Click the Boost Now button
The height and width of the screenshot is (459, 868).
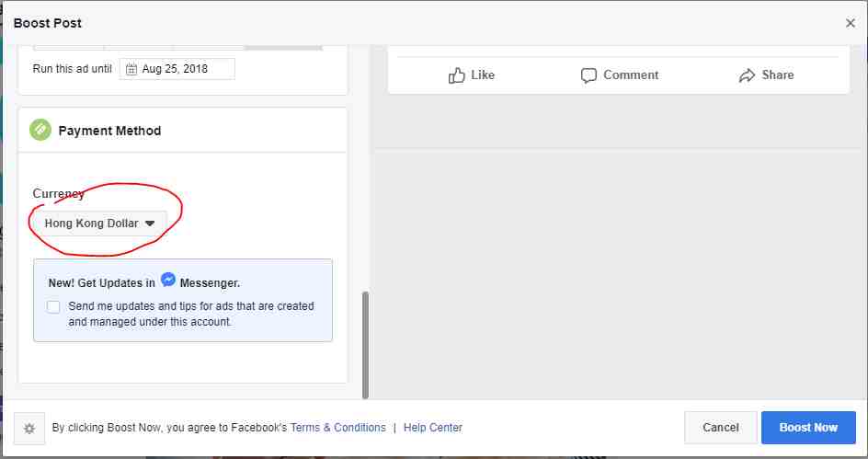pyautogui.click(x=808, y=428)
